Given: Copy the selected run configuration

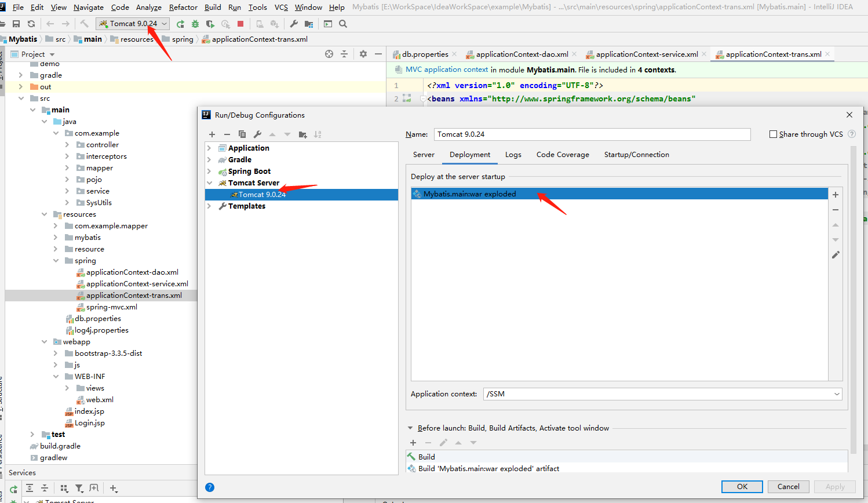Looking at the screenshot, I should click(x=242, y=134).
